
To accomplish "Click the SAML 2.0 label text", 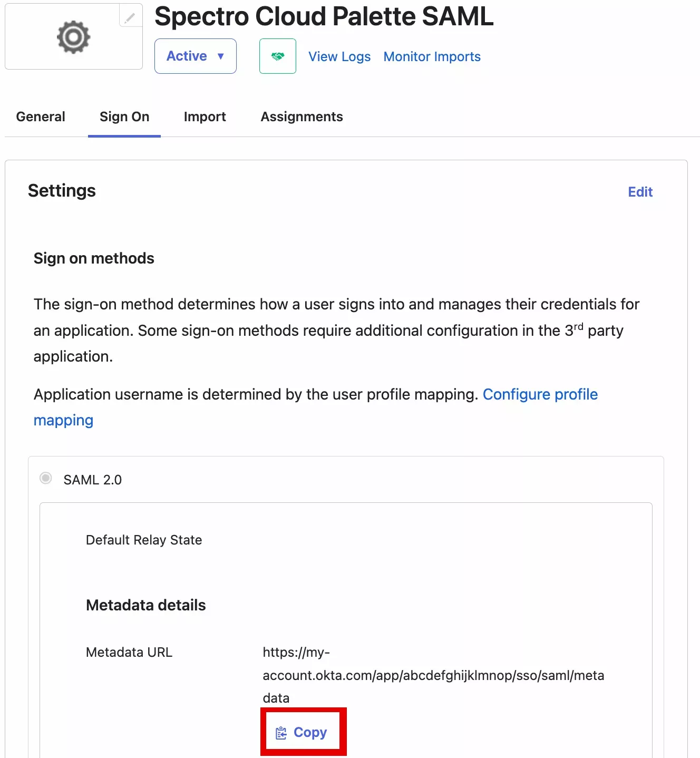I will click(93, 480).
